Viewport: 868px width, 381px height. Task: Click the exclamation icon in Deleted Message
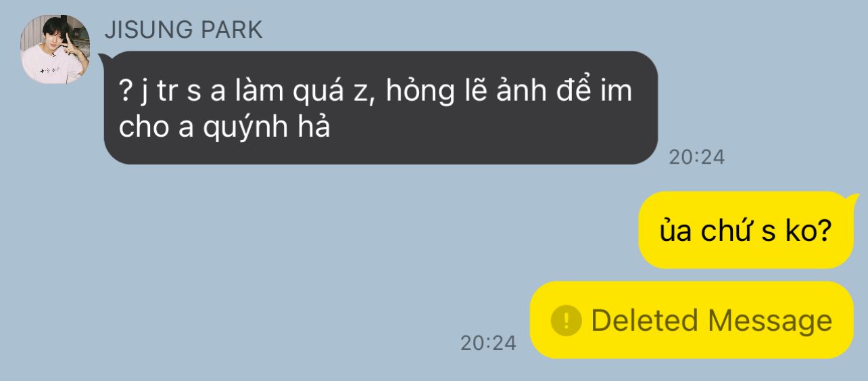point(566,320)
